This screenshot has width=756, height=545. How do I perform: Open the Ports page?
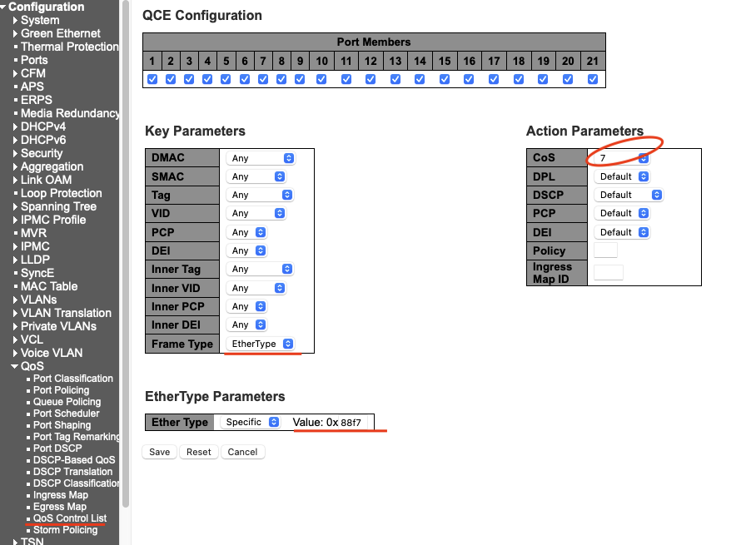tap(34, 60)
